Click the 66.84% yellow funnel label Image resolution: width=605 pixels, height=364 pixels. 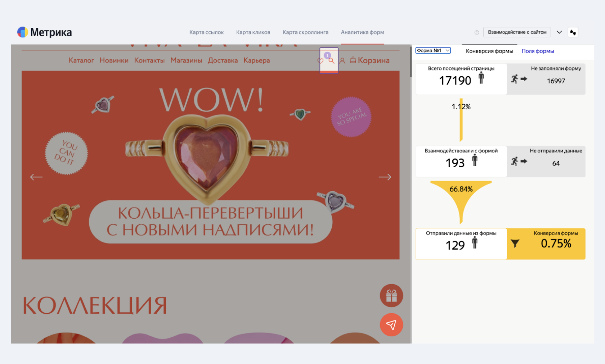click(x=461, y=189)
